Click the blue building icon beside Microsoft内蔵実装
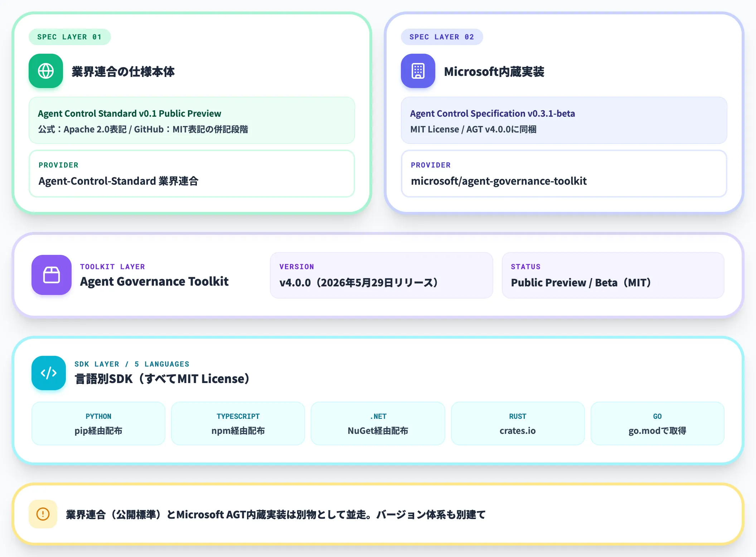The height and width of the screenshot is (557, 756). 418,71
